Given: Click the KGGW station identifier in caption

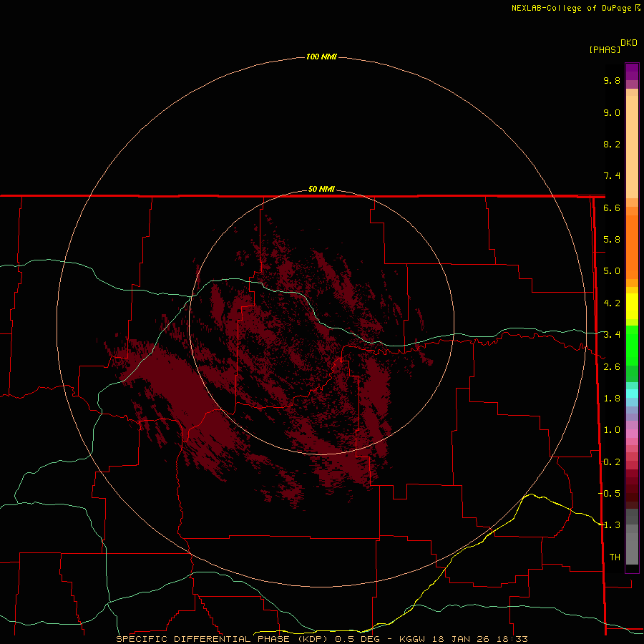Looking at the screenshot, I should point(413,639).
